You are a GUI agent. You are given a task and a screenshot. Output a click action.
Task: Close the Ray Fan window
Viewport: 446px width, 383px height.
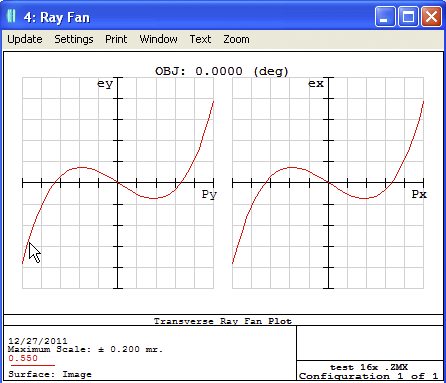431,17
